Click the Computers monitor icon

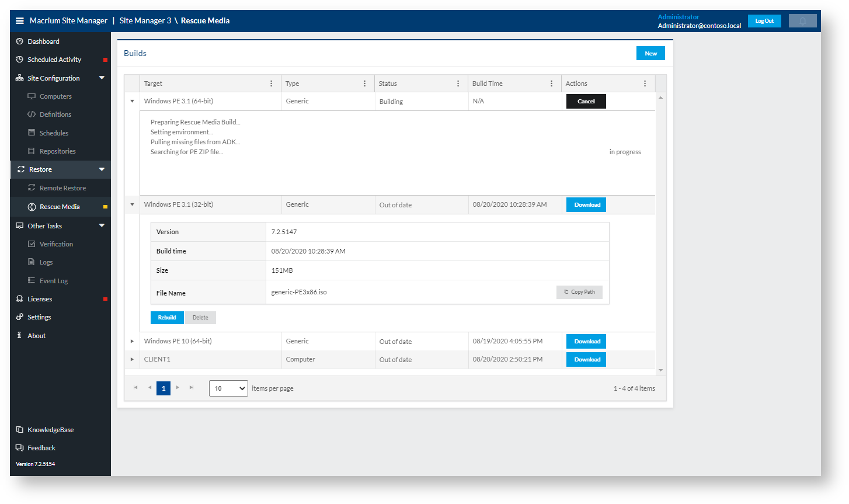coord(32,96)
